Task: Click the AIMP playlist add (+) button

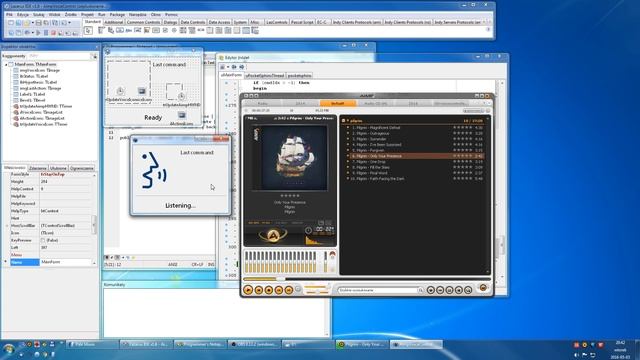Action: [431, 290]
